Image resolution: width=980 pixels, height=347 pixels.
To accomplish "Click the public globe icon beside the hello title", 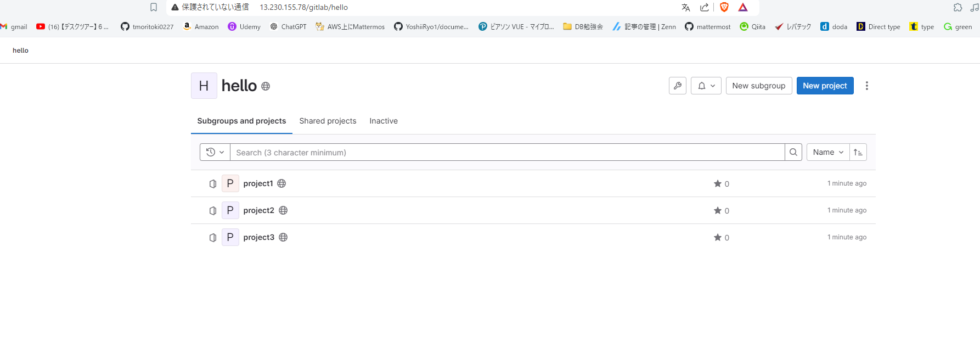I will click(x=266, y=86).
